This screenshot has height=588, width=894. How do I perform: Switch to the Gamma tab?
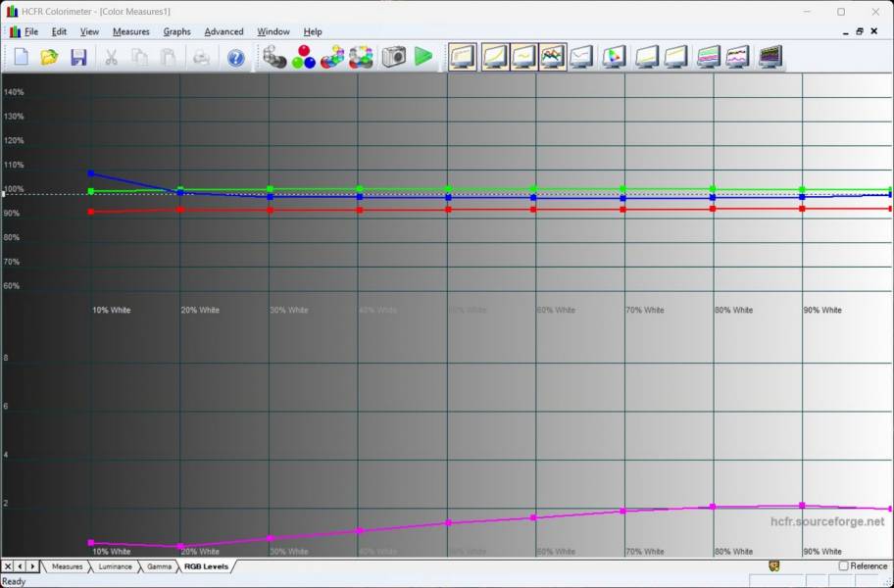(159, 566)
